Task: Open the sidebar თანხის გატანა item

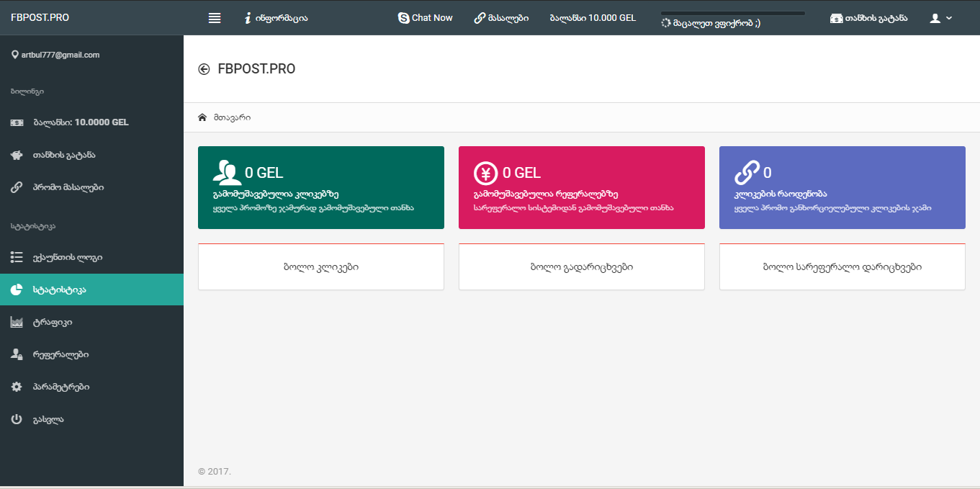Action: 91,155
